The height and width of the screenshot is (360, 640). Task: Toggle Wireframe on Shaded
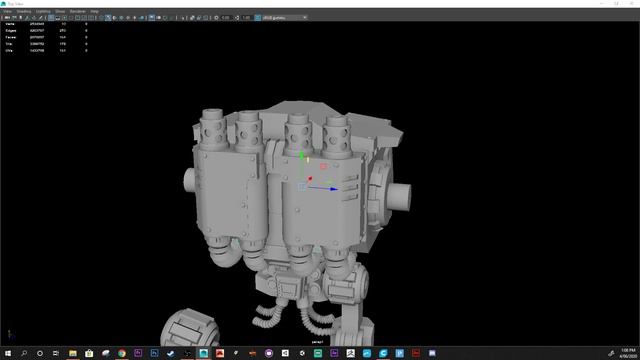click(x=121, y=18)
